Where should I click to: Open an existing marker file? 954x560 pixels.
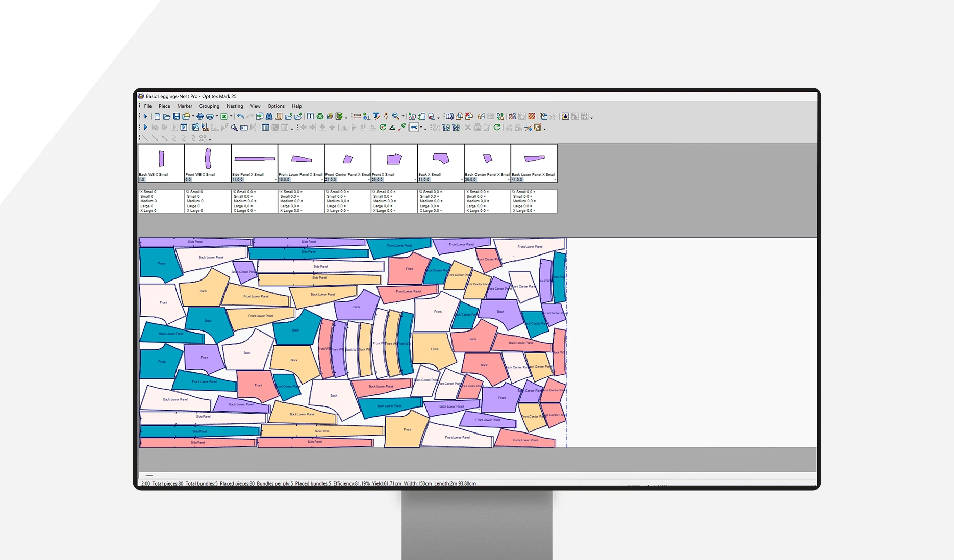[166, 116]
